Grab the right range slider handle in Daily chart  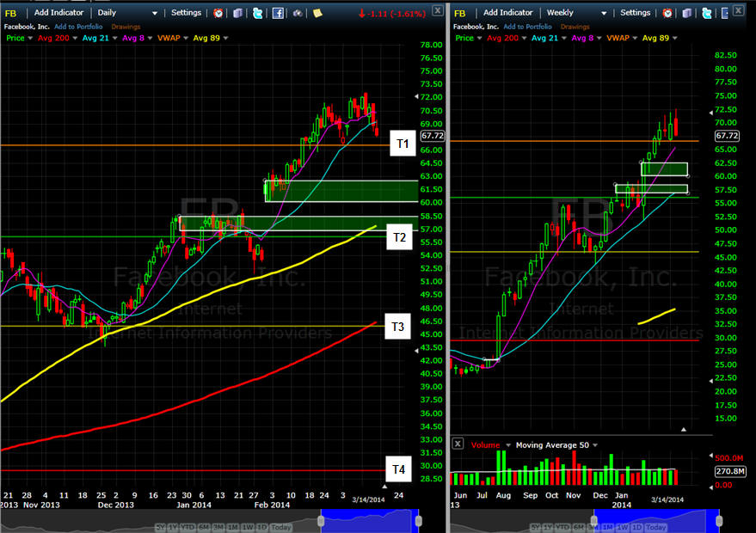(x=419, y=520)
